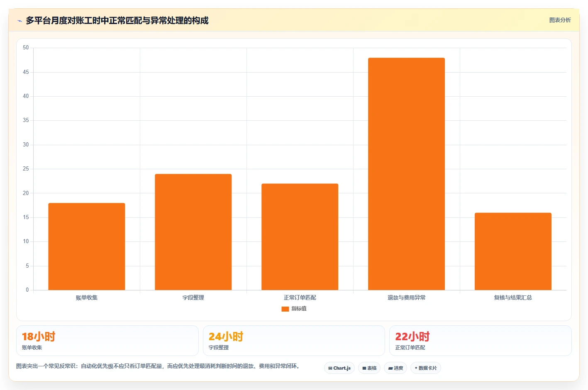This screenshot has height=390, width=588.
Task: Click the small icon in 进度 chip
Action: pyautogui.click(x=390, y=368)
